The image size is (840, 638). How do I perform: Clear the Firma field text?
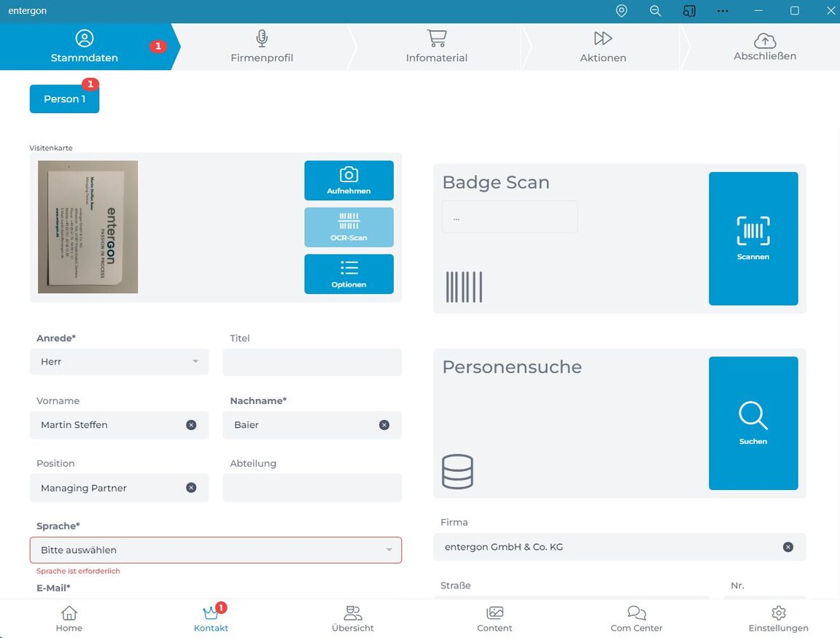[787, 547]
